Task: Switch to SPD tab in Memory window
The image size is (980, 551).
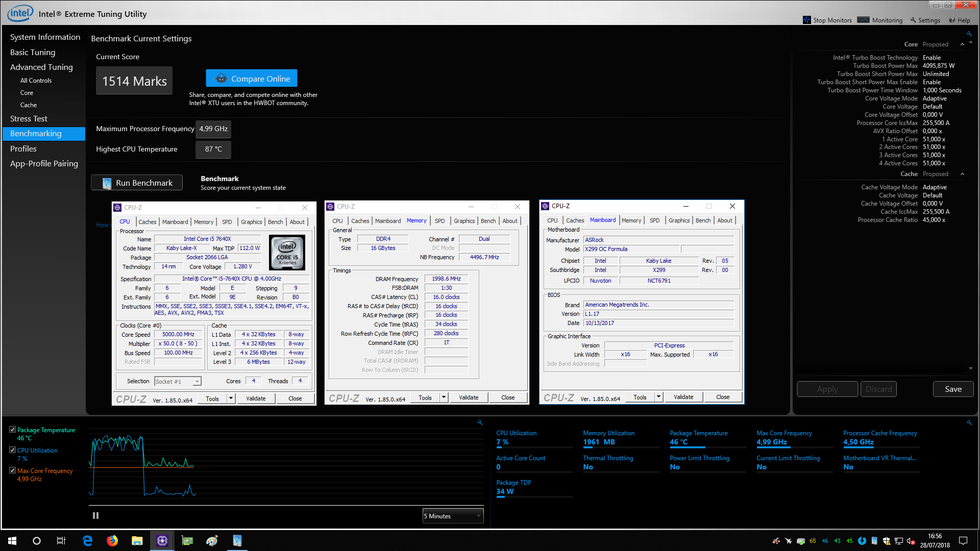Action: click(440, 221)
